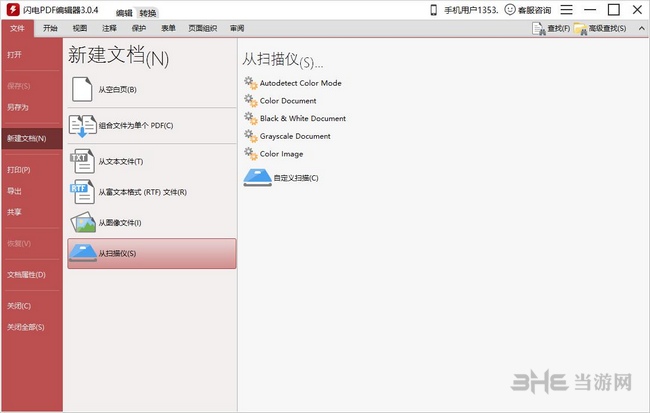Click the 手机用户1353 account name
Viewport: 650px width, 413px height.
pos(471,10)
